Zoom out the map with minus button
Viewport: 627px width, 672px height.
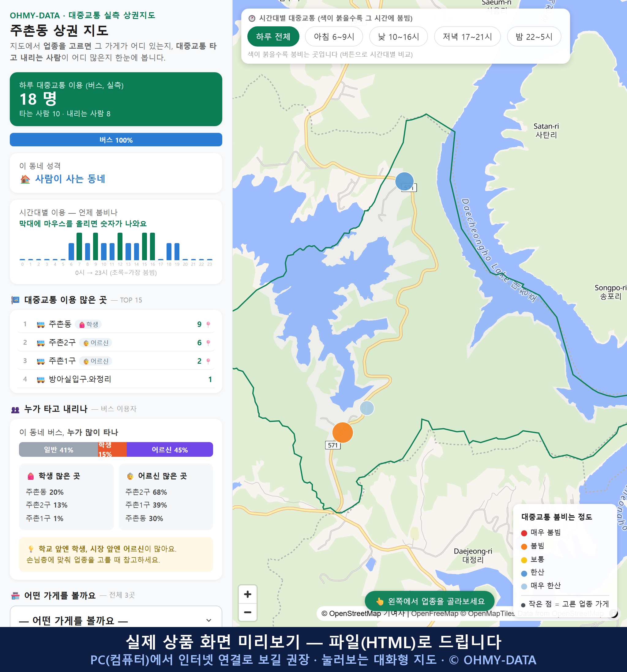point(247,612)
